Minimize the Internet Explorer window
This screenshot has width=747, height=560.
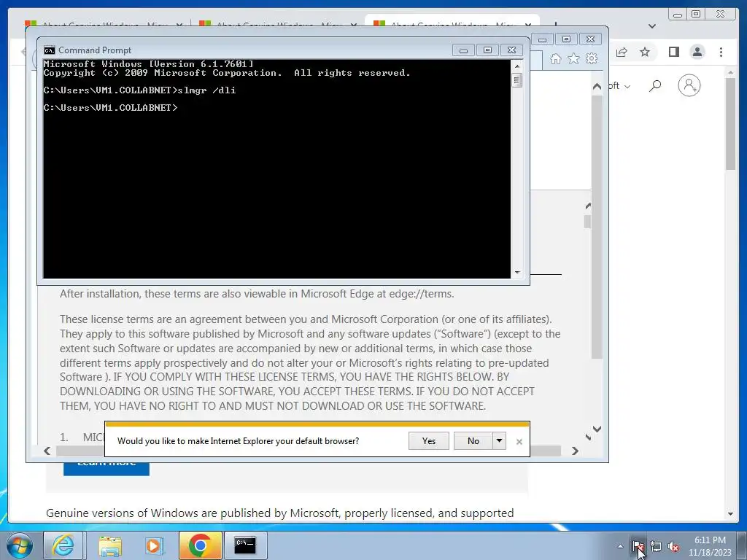pos(542,39)
